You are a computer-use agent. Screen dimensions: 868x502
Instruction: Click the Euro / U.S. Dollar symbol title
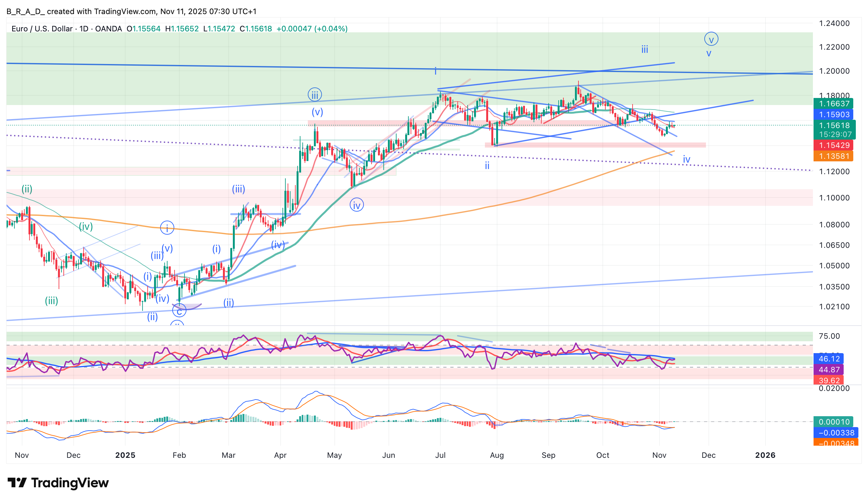(42, 28)
